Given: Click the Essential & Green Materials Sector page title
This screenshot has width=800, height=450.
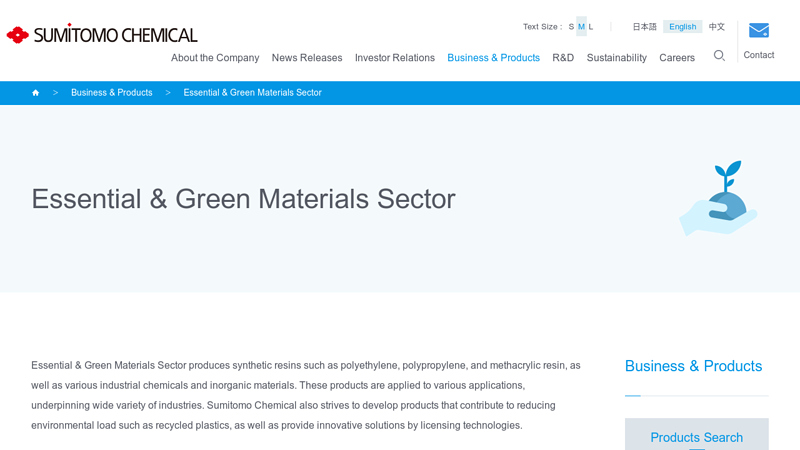Looking at the screenshot, I should coord(243,198).
